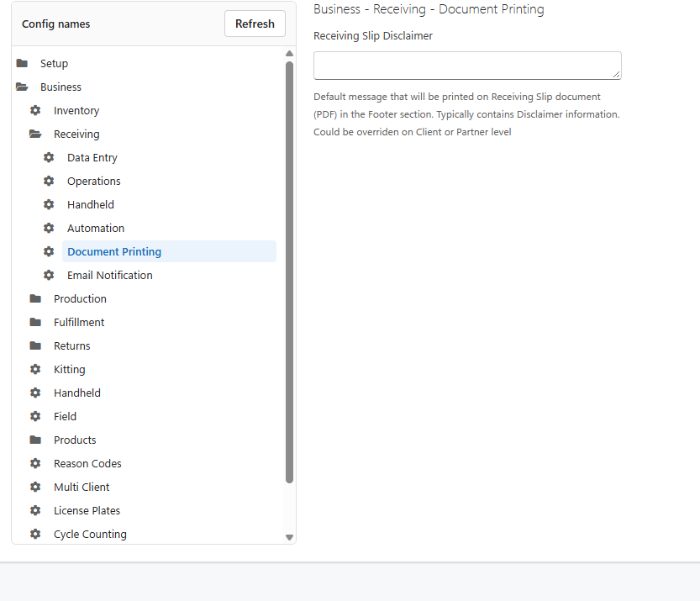The width and height of the screenshot is (700, 601).
Task: Expand the Products folder
Action: pyautogui.click(x=35, y=440)
